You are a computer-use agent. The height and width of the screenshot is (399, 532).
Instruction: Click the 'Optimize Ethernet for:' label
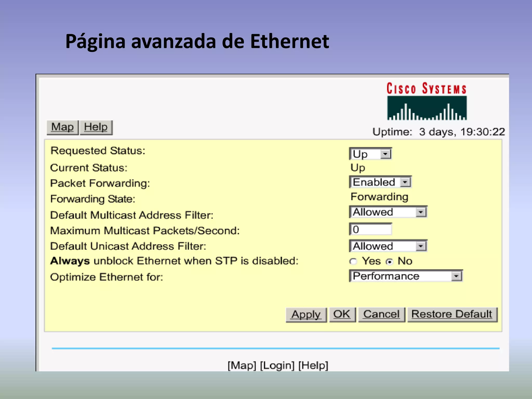point(107,277)
